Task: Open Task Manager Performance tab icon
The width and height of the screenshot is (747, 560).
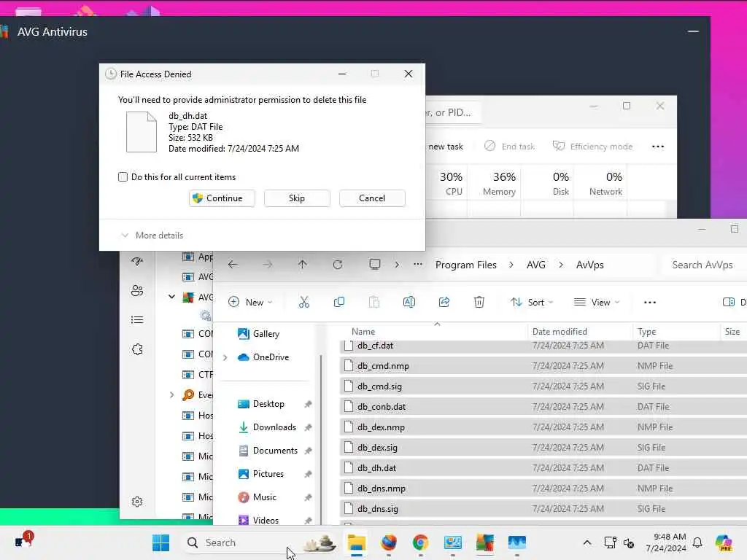Action: (137, 261)
